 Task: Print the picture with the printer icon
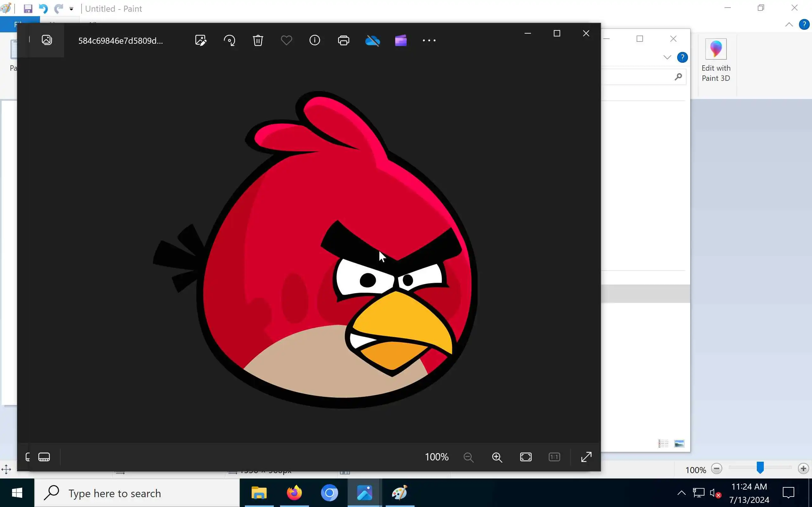(343, 41)
